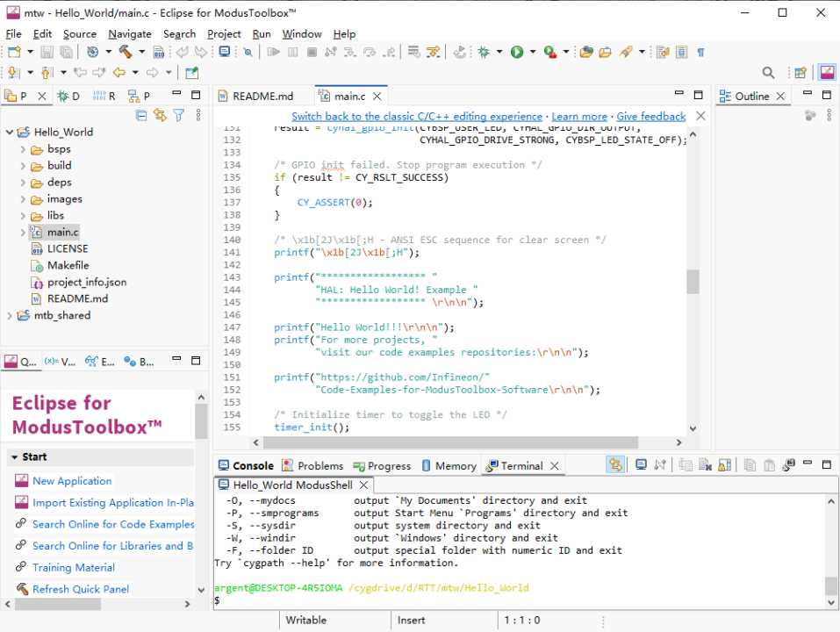The image size is (840, 632).
Task: Close the Hello_World ModusShell terminal tab
Action: point(363,485)
